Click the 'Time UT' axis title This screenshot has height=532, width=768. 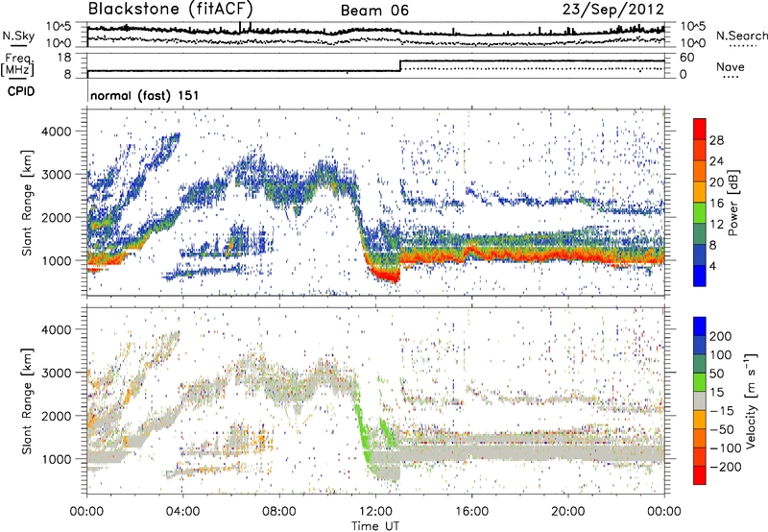375,525
